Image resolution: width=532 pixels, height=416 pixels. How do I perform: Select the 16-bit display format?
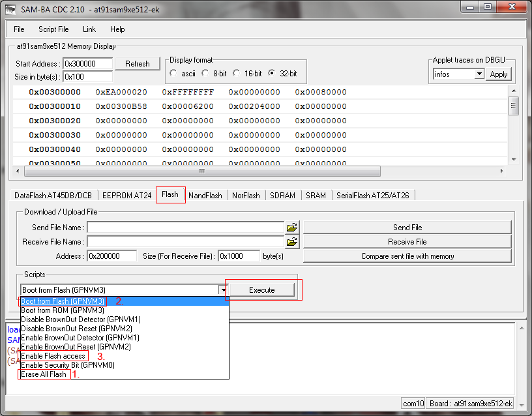(x=237, y=73)
